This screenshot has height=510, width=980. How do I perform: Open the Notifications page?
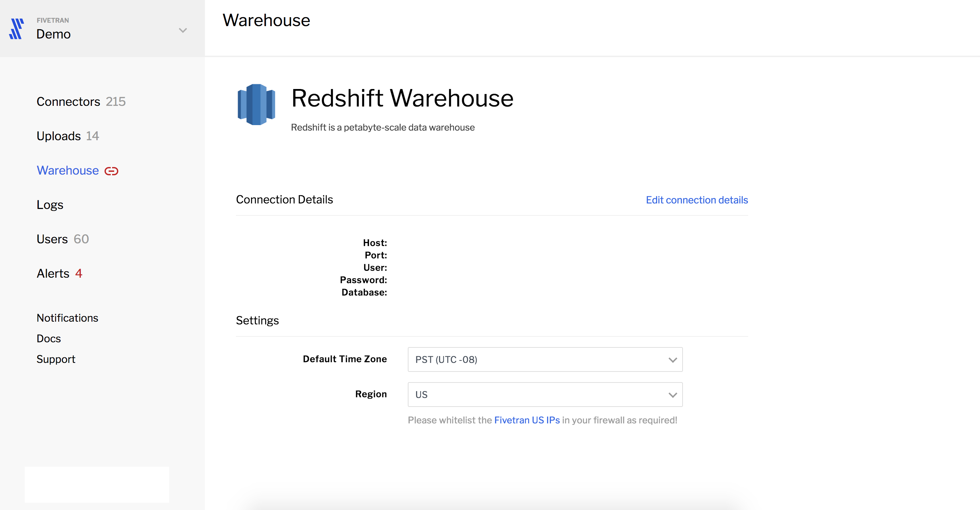pos(67,318)
